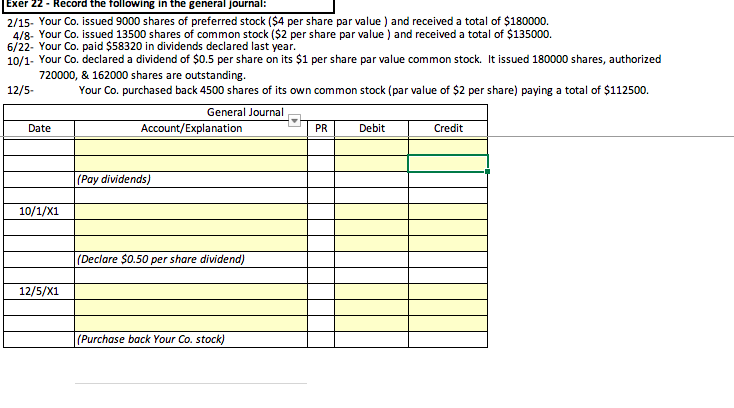The height and width of the screenshot is (408, 734).
Task: Click the sentence about issuing 9000 preferred shares
Action: [x=294, y=22]
